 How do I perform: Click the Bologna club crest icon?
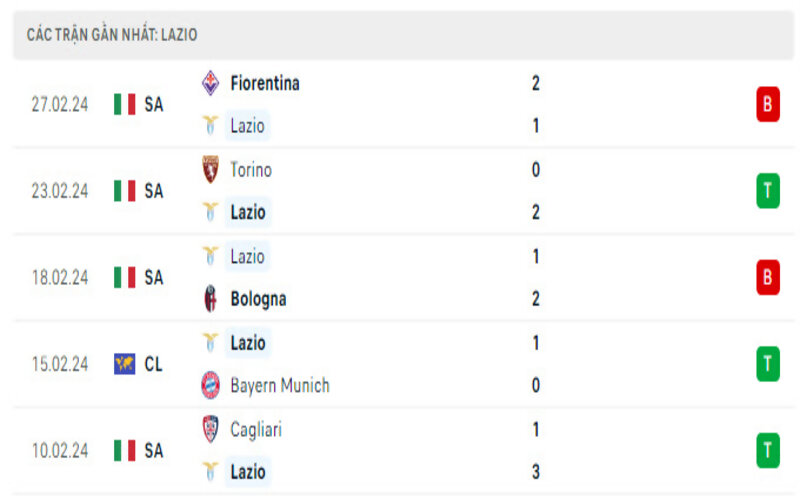point(211,298)
